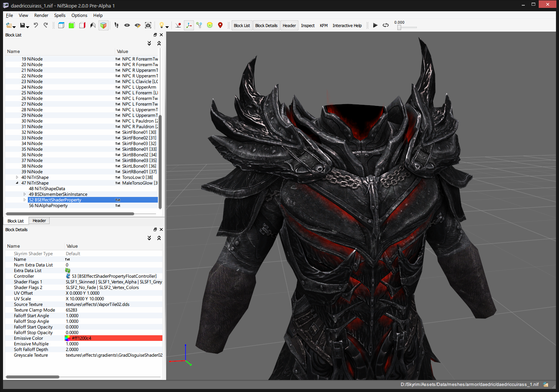This screenshot has height=392, width=559.
Task: Click the walk view footprints icon
Action: pyautogui.click(x=117, y=25)
